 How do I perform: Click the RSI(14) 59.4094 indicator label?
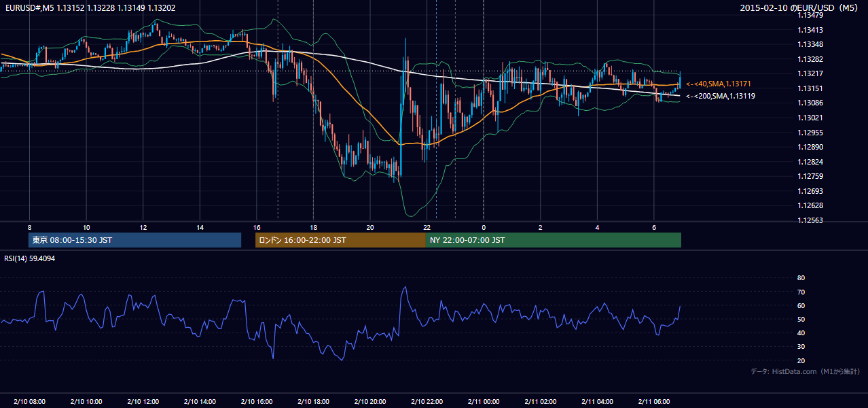pyautogui.click(x=29, y=258)
